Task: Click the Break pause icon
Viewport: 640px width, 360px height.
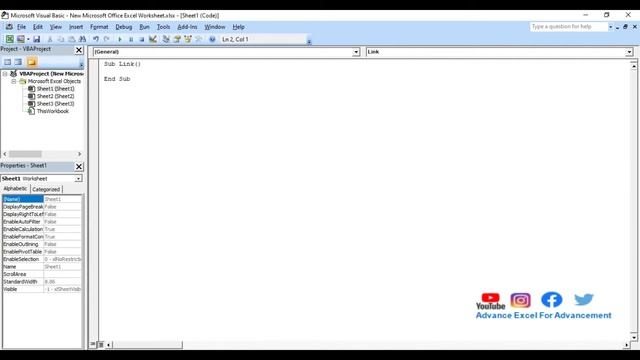Action: pyautogui.click(x=131, y=39)
